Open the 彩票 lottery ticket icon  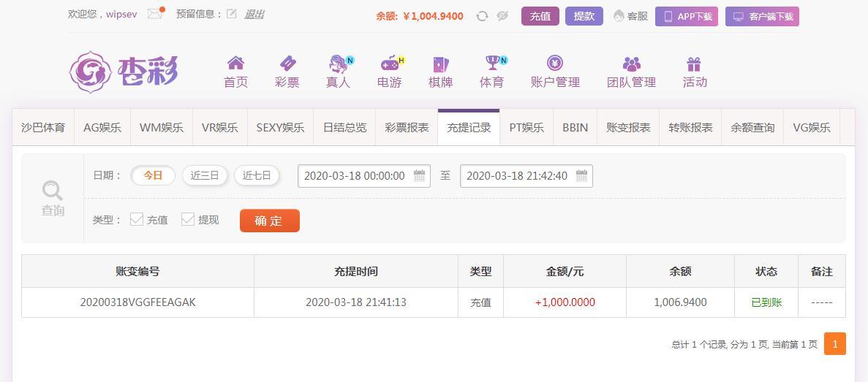287,63
